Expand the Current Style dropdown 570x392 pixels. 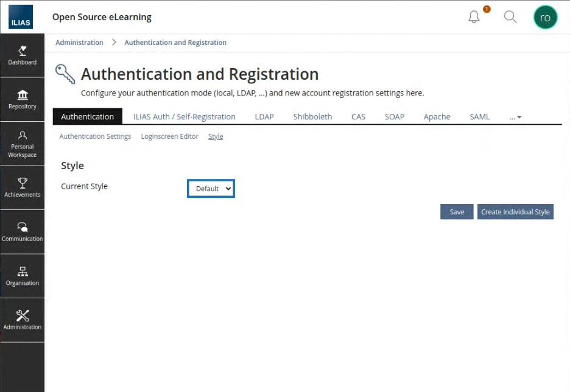211,189
